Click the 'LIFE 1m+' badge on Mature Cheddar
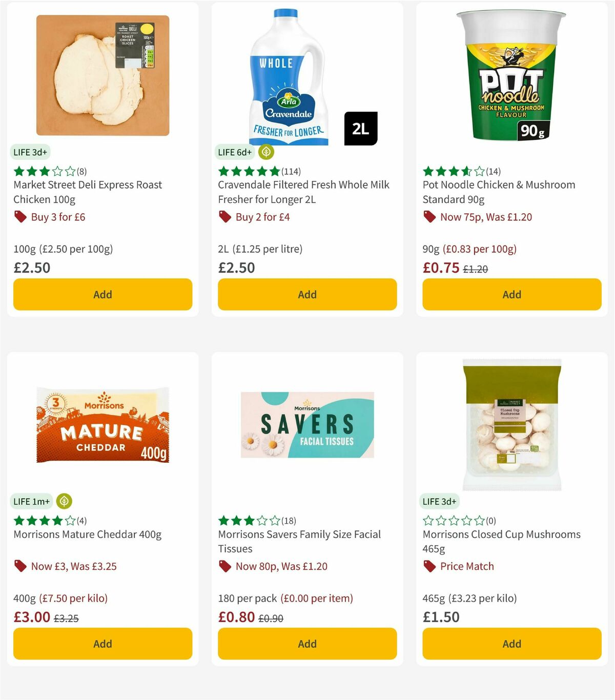 31,501
